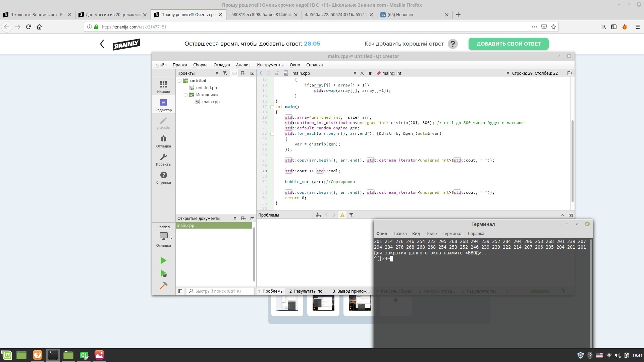Click the quick search field (Быстрый поиск)

[221, 291]
